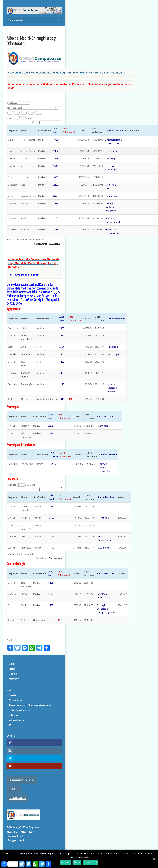Open the Professione dropdown filter
Screen dimensions: 158x868
[x=19, y=103]
